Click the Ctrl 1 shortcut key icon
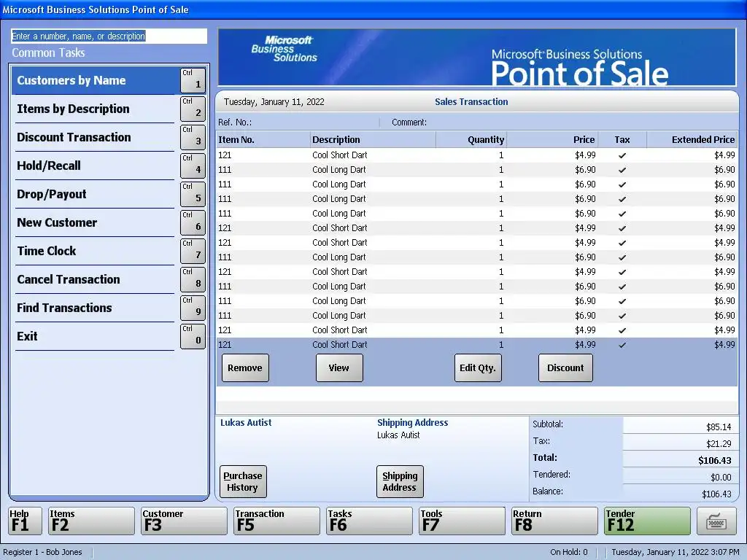This screenshot has height=560, width=747. (193, 80)
